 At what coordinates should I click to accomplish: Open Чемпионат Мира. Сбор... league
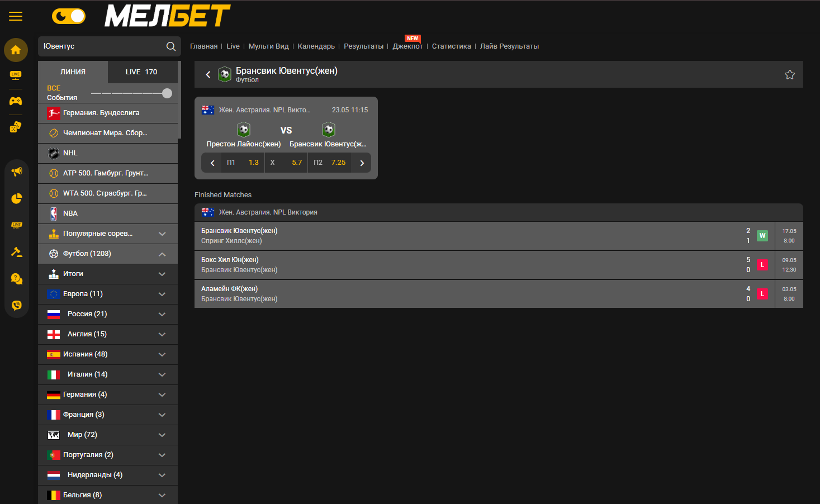tap(108, 133)
